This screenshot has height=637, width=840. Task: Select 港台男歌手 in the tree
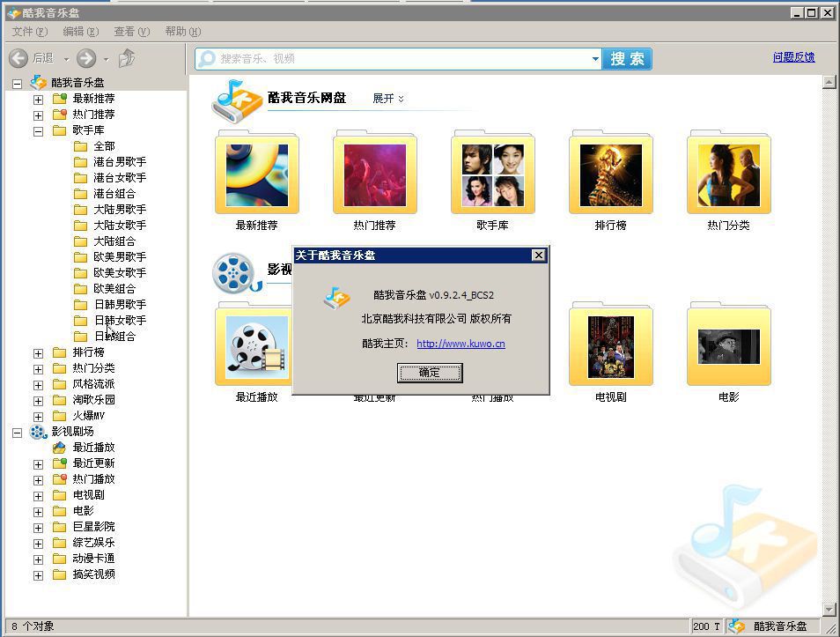(120, 162)
